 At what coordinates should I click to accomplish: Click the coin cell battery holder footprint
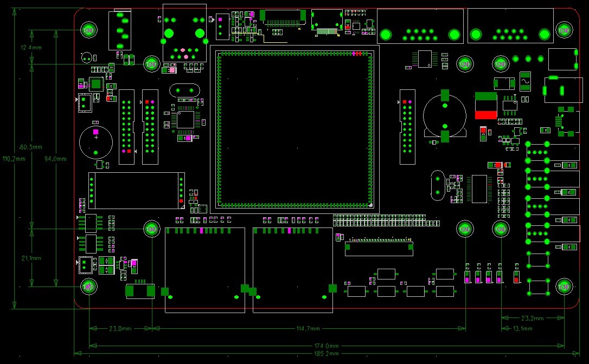point(445,116)
